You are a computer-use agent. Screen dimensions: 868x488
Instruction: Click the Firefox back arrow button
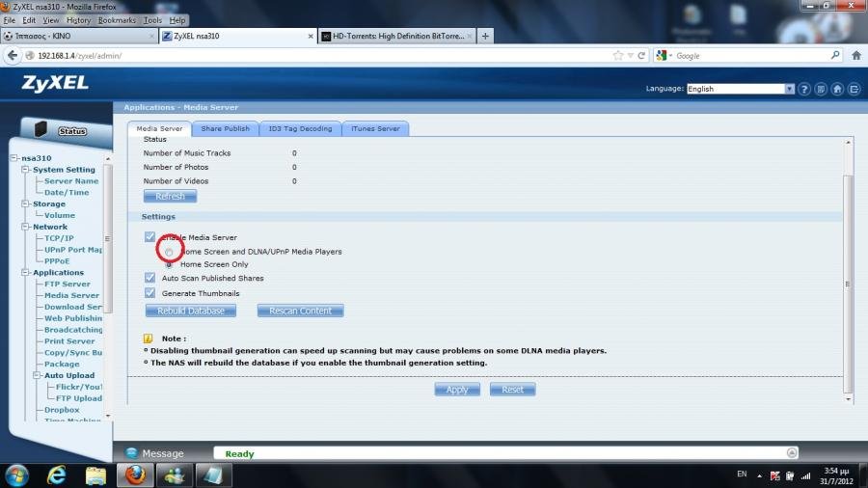tap(14, 56)
